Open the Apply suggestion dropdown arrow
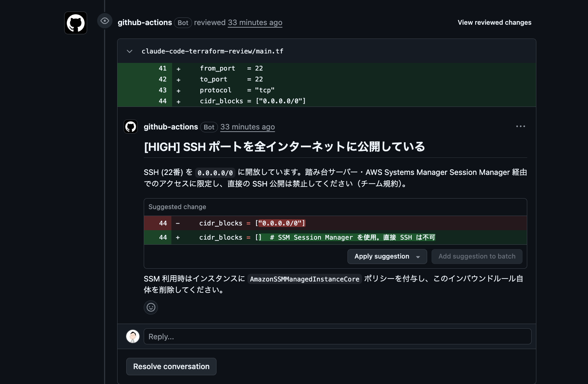Viewport: 588px width, 384px height. [x=418, y=257]
